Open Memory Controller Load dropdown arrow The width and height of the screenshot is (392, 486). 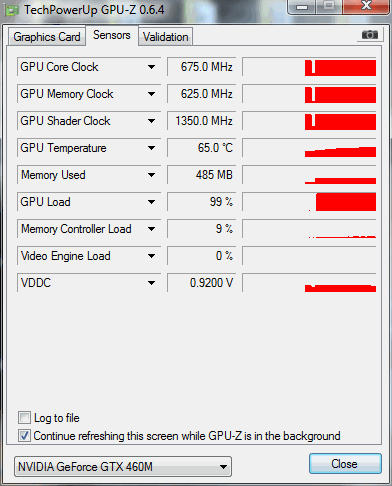coord(151,229)
